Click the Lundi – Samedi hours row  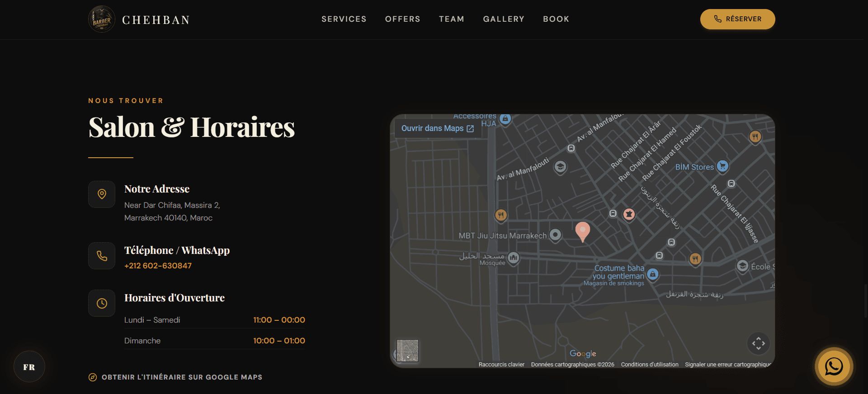tap(215, 320)
